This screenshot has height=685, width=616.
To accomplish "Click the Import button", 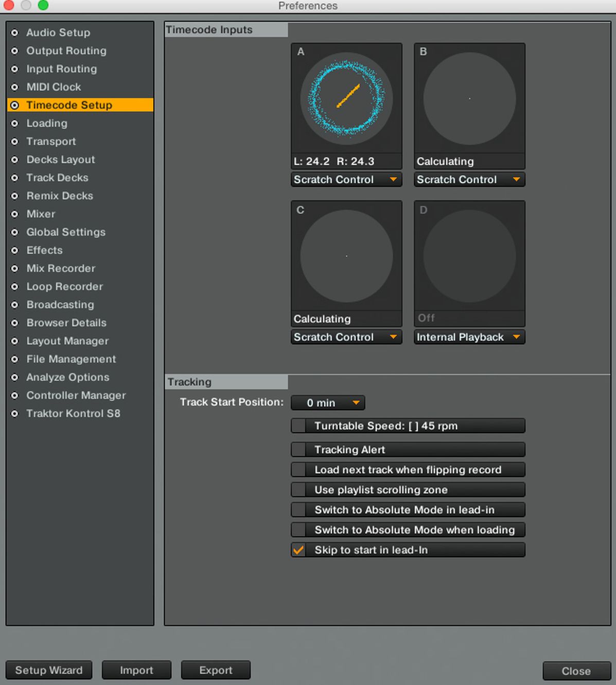I will [136, 670].
